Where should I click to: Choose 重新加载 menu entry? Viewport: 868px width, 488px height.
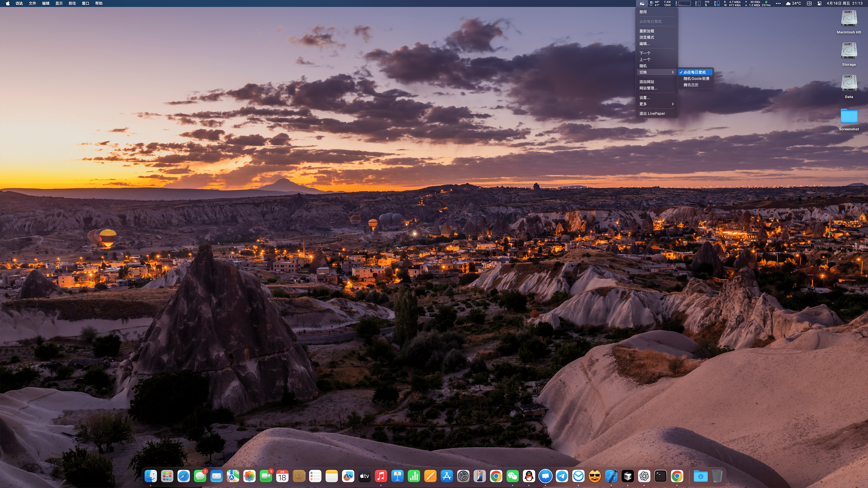(656, 31)
